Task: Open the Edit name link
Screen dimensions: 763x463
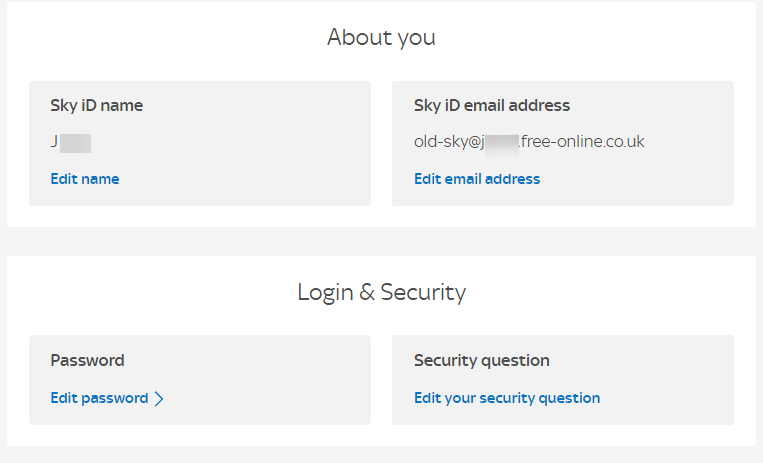Action: (x=85, y=179)
